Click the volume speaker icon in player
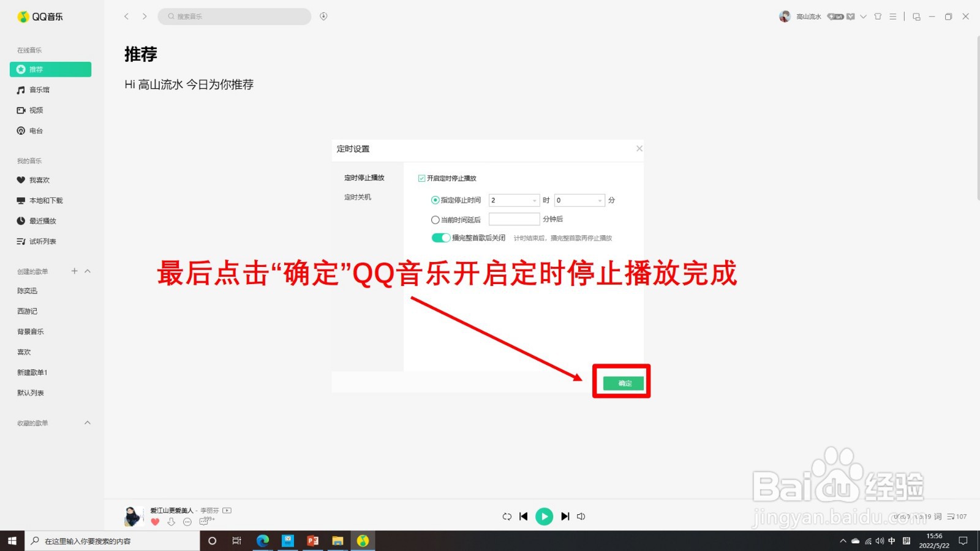980x551 pixels. point(581,517)
